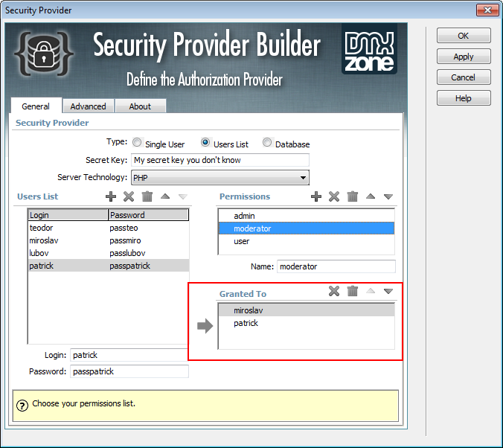Click the passmiro password cell
The height and width of the screenshot is (448, 503).
[x=125, y=240]
